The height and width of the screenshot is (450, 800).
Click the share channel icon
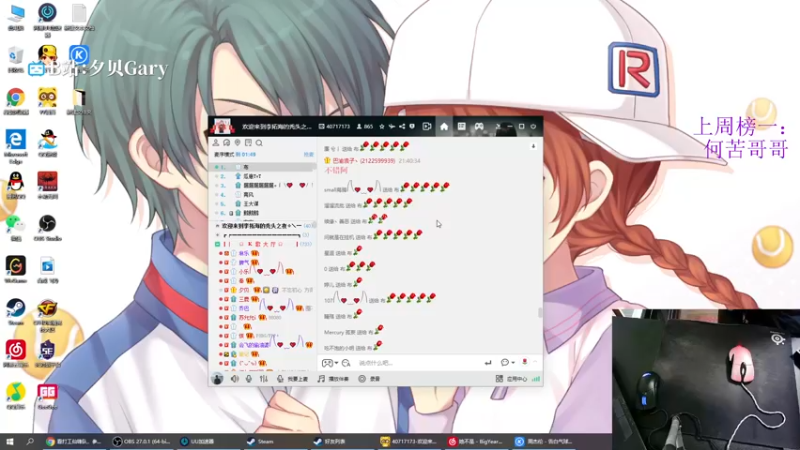point(402,127)
